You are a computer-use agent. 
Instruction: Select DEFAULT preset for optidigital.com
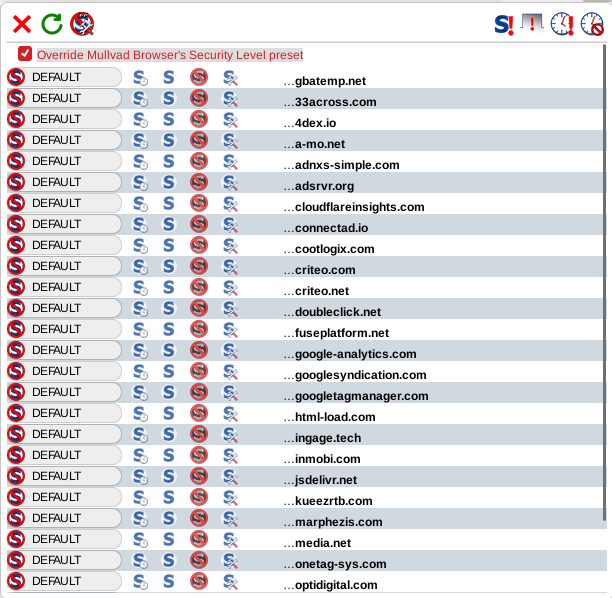(x=64, y=581)
